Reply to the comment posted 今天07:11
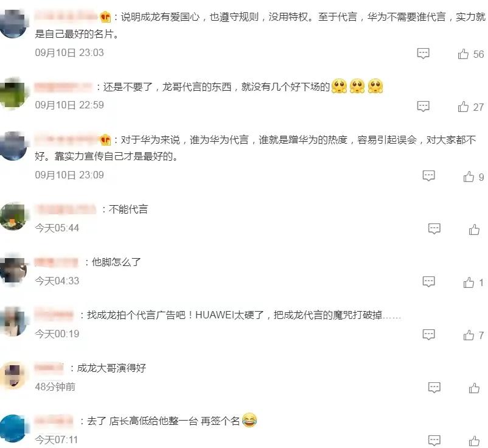This screenshot has height=448, width=488. [434, 440]
